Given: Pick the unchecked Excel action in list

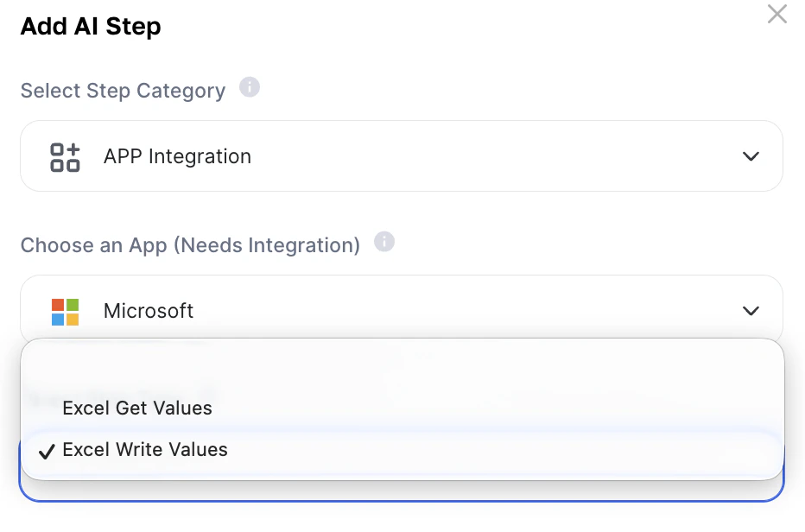Looking at the screenshot, I should click(137, 408).
